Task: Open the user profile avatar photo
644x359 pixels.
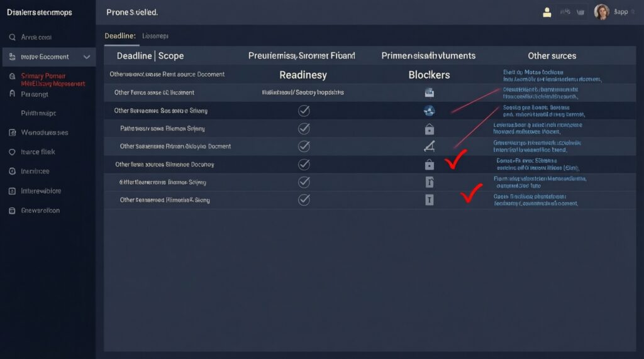Action: 601,12
